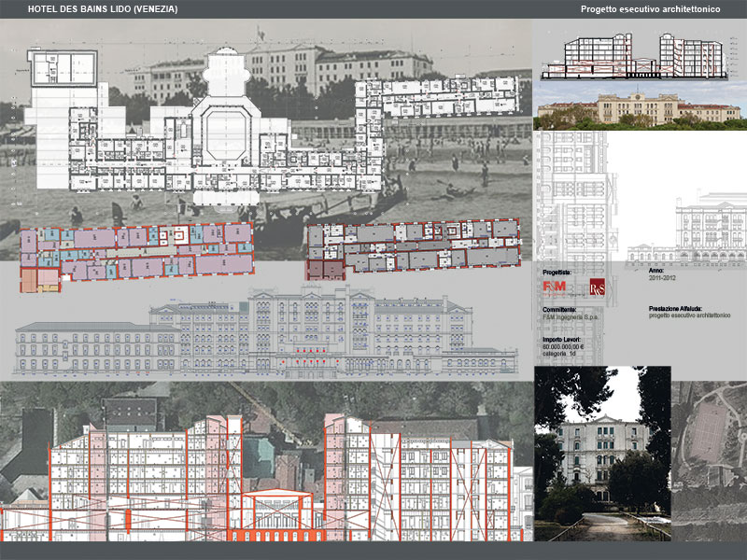
Task: Click the 'Anno:' label
Action: (656, 271)
